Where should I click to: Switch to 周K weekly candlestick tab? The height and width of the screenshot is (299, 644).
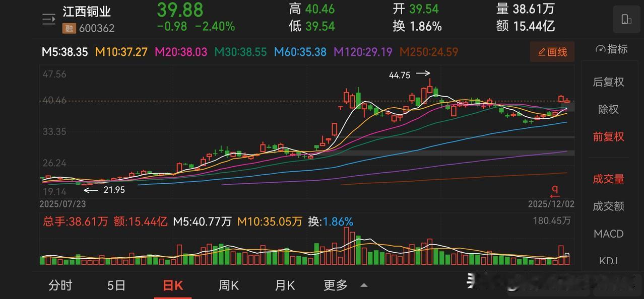point(229,285)
